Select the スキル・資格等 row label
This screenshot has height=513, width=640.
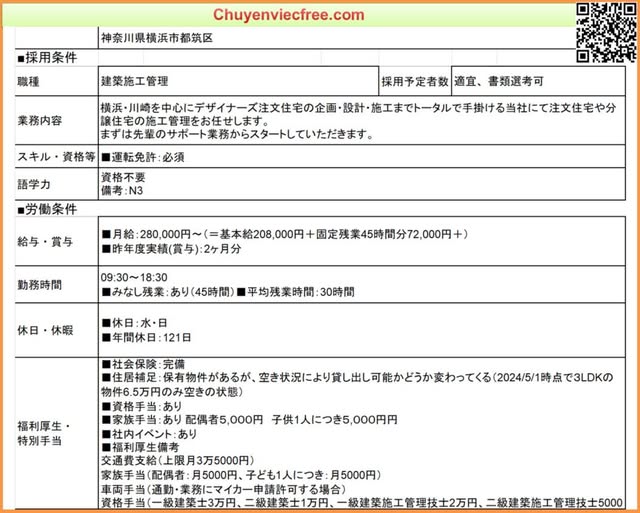click(56, 157)
